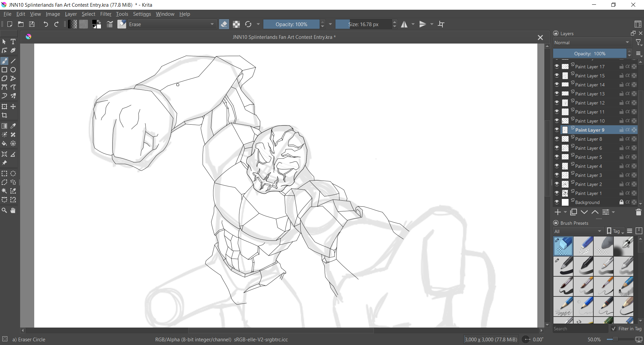Click the Delete layer trash icon
644x345 pixels.
pyautogui.click(x=638, y=212)
